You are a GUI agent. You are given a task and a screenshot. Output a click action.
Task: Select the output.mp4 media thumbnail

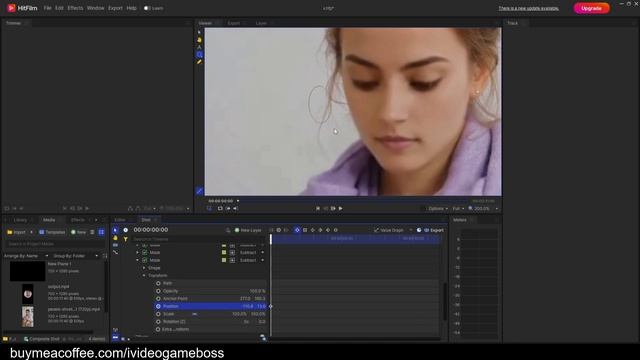pyautogui.click(x=28, y=294)
